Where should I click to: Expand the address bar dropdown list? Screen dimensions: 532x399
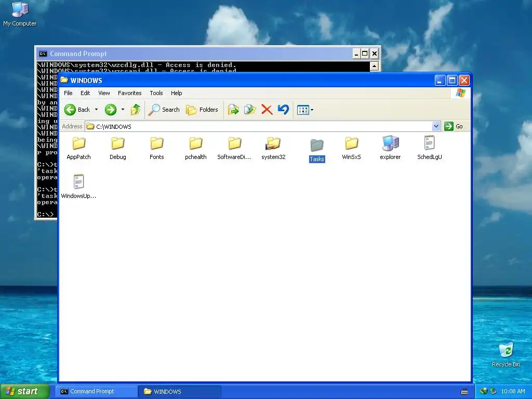click(x=436, y=127)
